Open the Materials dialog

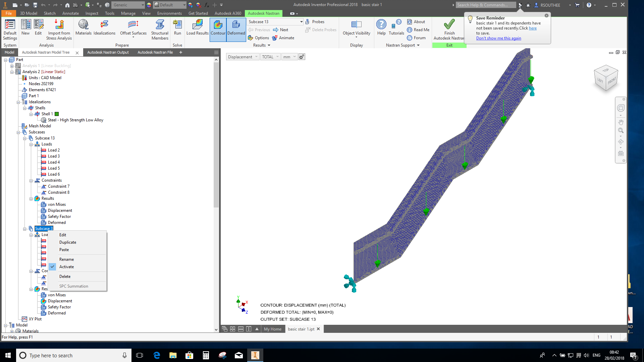84,28
